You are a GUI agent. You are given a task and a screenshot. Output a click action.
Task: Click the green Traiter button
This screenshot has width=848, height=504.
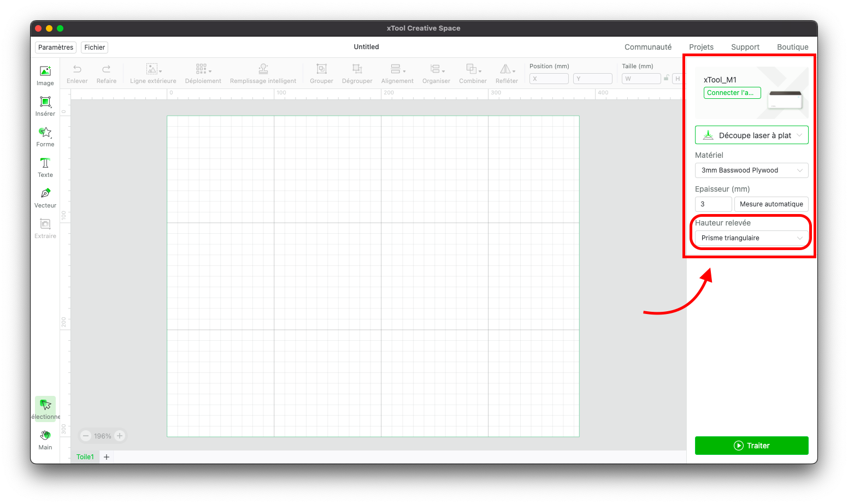[751, 446]
